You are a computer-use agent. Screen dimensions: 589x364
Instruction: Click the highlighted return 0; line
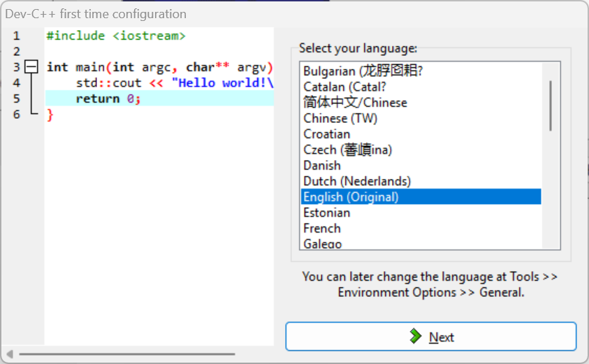point(159,99)
